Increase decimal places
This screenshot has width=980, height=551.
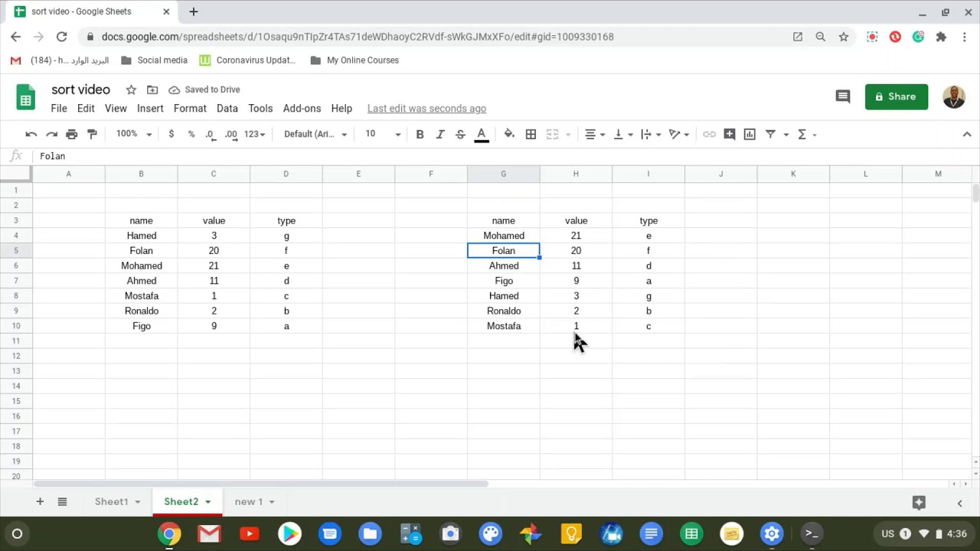pos(230,134)
